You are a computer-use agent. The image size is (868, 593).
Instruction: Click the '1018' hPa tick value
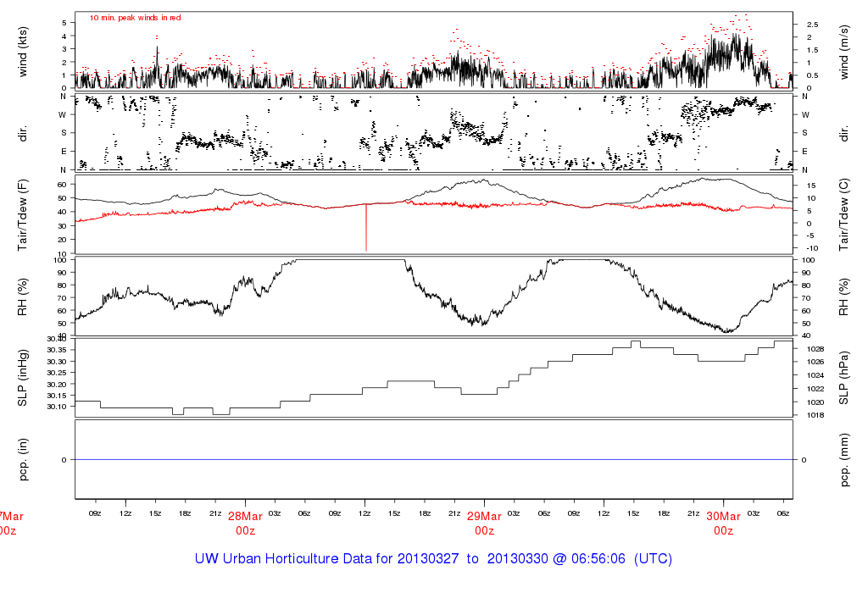click(815, 415)
